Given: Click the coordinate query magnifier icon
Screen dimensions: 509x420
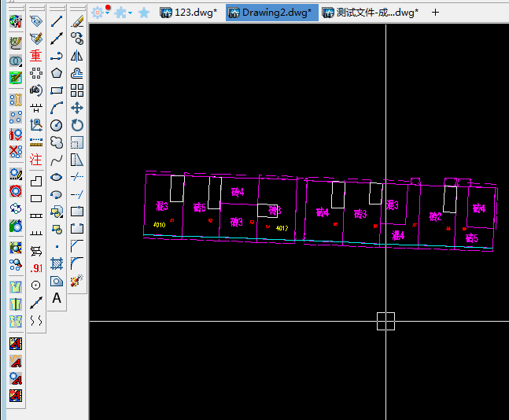Looking at the screenshot, I should [36, 125].
